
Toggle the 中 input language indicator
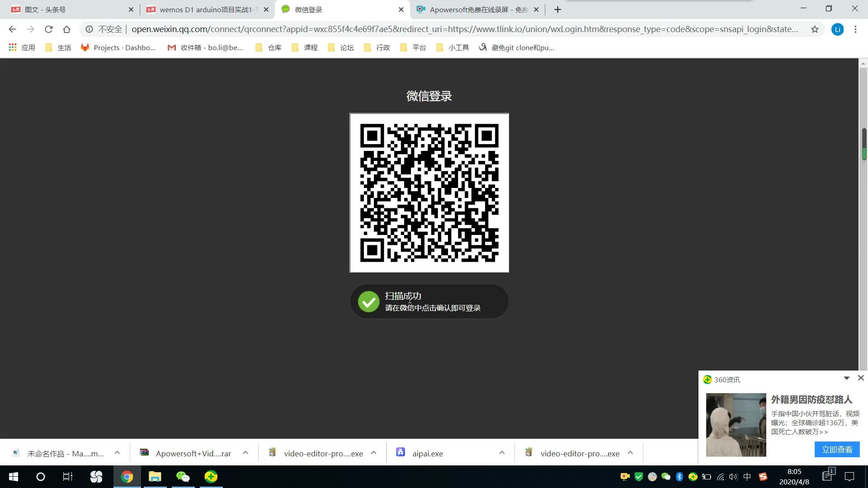(x=747, y=477)
